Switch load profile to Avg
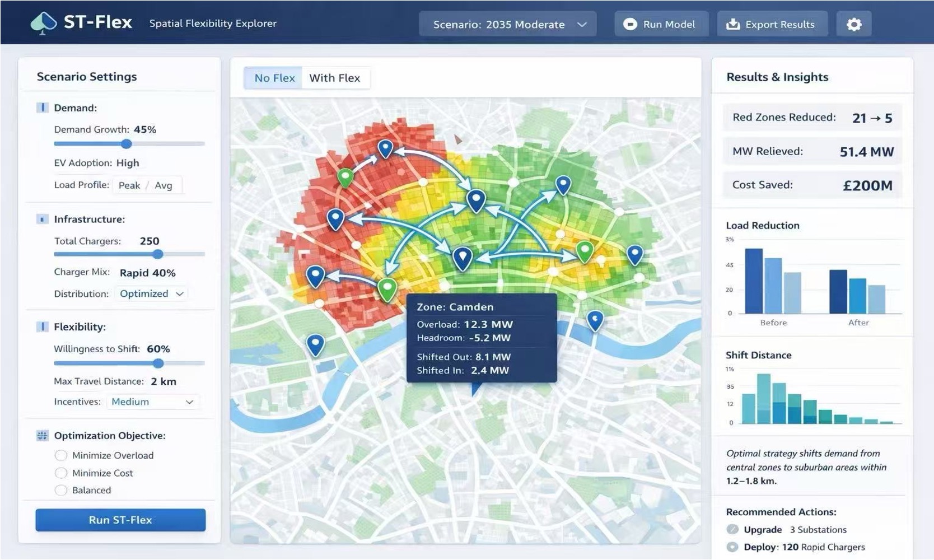The width and height of the screenshot is (934, 560). pos(164,185)
